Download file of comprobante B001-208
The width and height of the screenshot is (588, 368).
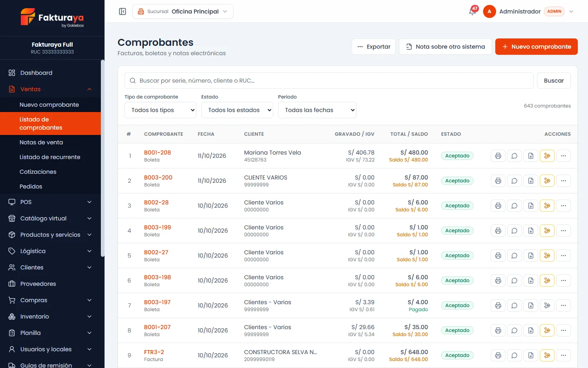pyautogui.click(x=531, y=156)
